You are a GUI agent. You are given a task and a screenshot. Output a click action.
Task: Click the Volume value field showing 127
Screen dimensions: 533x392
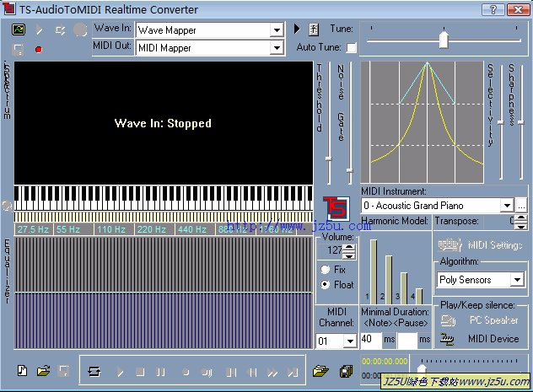[x=330, y=250]
